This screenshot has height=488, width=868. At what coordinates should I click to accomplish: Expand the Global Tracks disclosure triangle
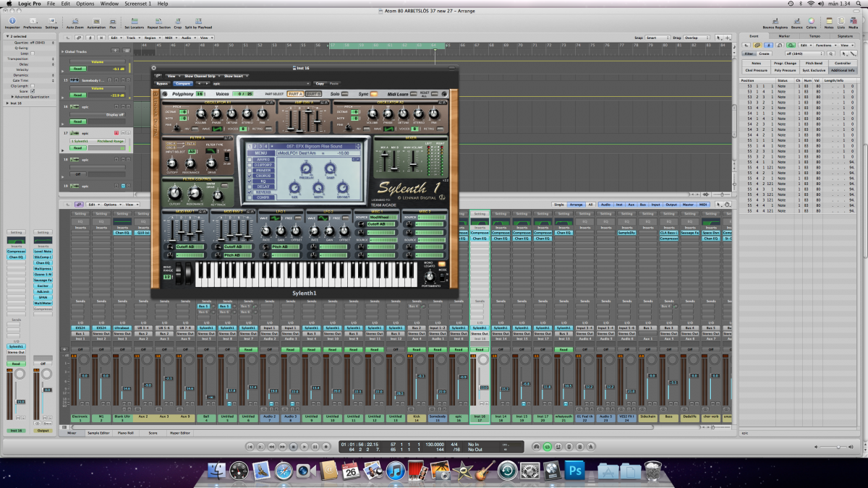pyautogui.click(x=64, y=51)
